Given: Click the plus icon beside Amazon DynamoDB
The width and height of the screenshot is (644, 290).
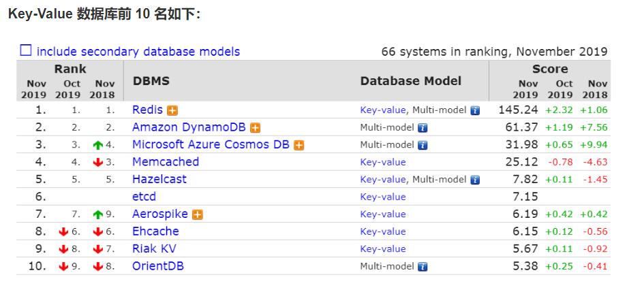Looking at the screenshot, I should pos(256,128).
